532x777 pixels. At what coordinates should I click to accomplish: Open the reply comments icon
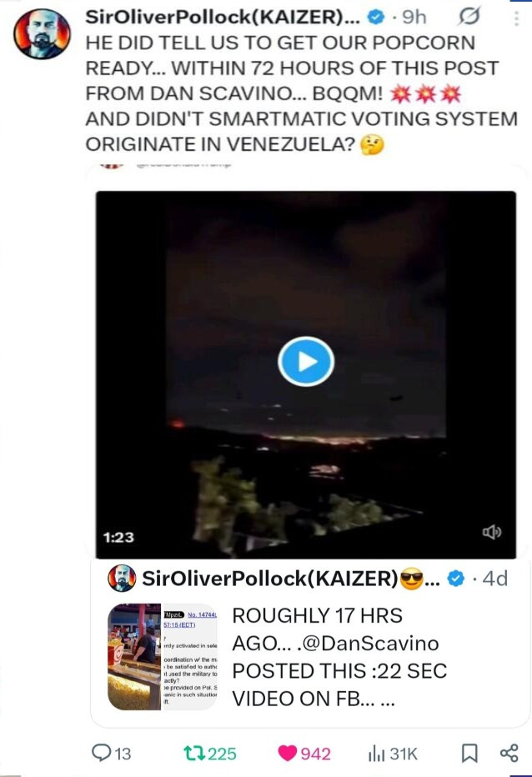point(101,753)
